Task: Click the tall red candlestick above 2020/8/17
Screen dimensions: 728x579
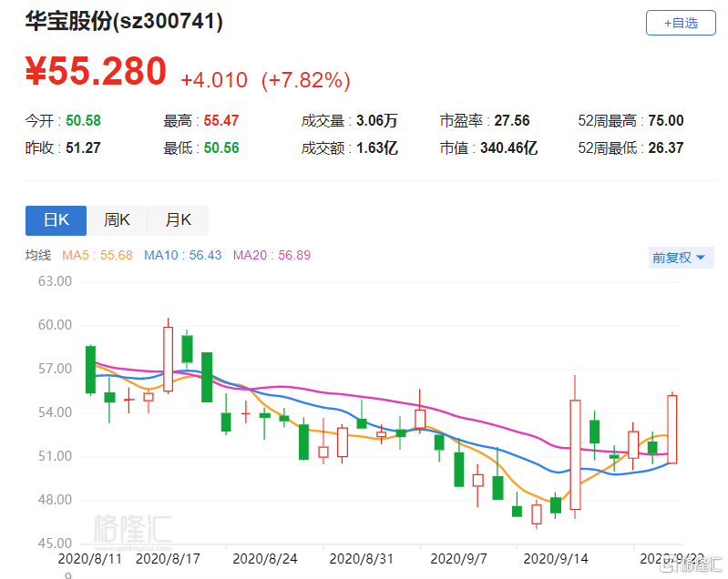Action: [x=168, y=359]
